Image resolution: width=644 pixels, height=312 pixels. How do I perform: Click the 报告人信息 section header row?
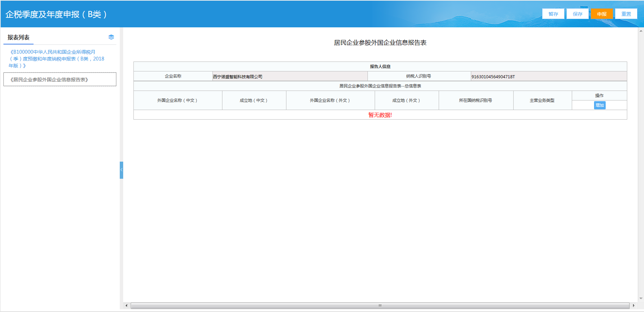click(380, 66)
